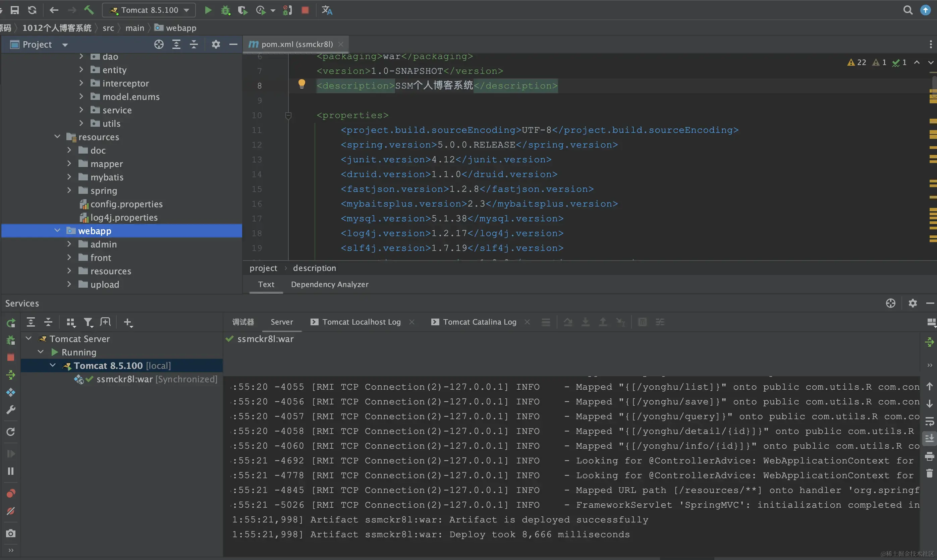
Task: Stop the running Tomcat with red square
Action: (x=305, y=10)
